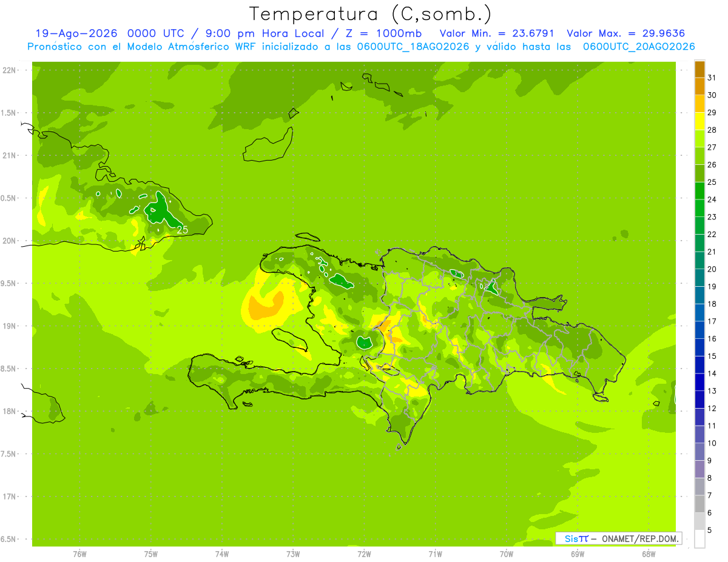Viewport: 728px width, 562px height.
Task: Click the white "25" contour label over Cuba
Action: [x=182, y=230]
